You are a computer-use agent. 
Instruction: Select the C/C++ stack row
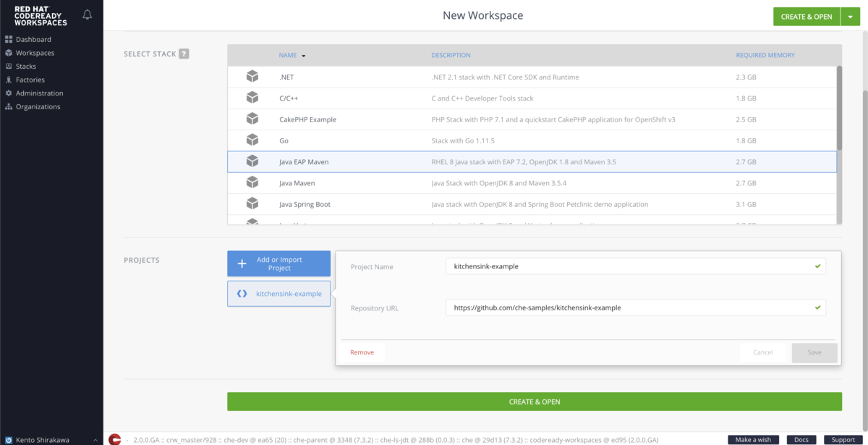(532, 98)
